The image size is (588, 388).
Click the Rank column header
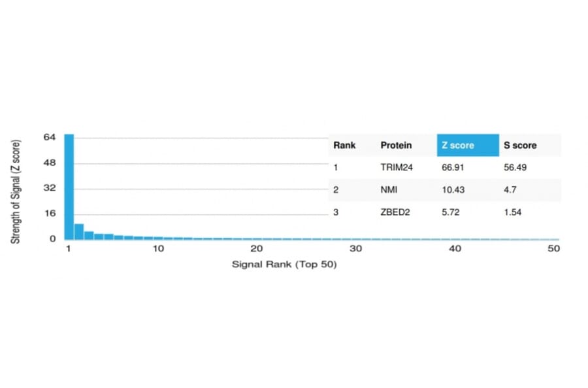(x=344, y=145)
